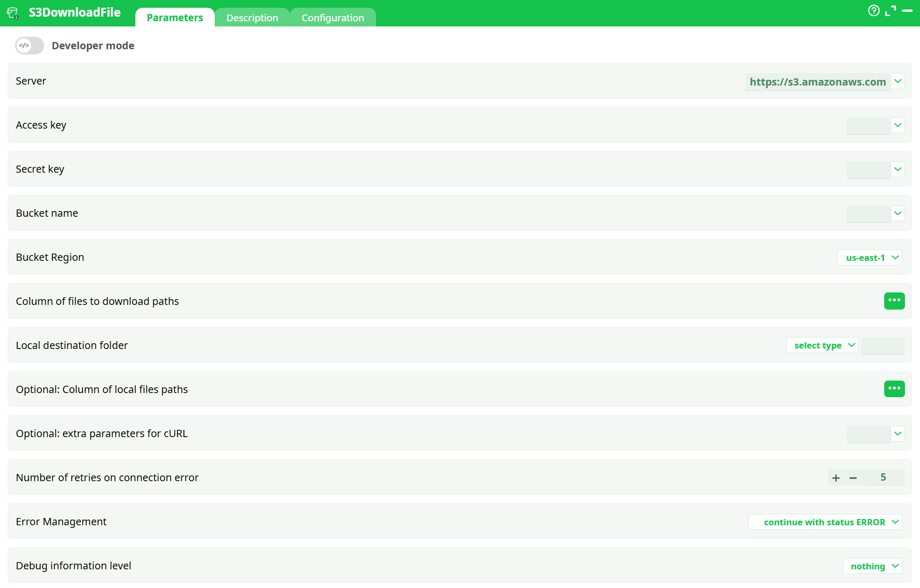This screenshot has height=588, width=920.
Task: Switch to the Description tab
Action: [x=253, y=17]
